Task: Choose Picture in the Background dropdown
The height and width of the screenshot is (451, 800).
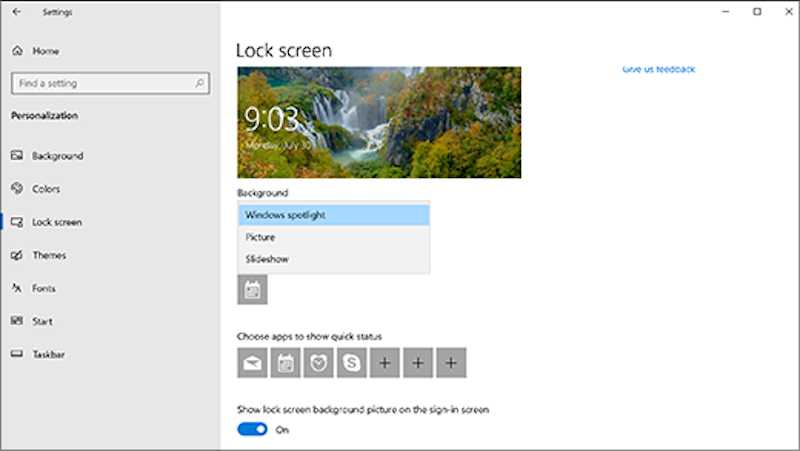Action: (x=333, y=237)
